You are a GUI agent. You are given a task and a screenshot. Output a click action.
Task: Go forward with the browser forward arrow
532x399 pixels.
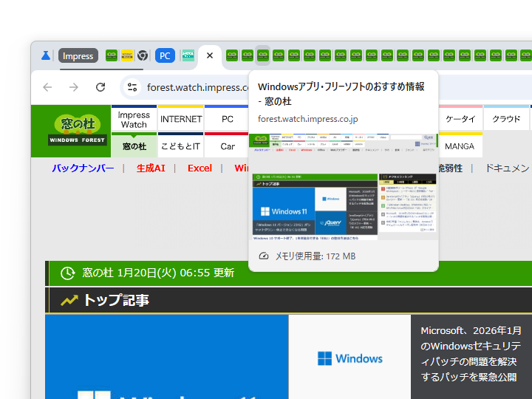point(74,87)
